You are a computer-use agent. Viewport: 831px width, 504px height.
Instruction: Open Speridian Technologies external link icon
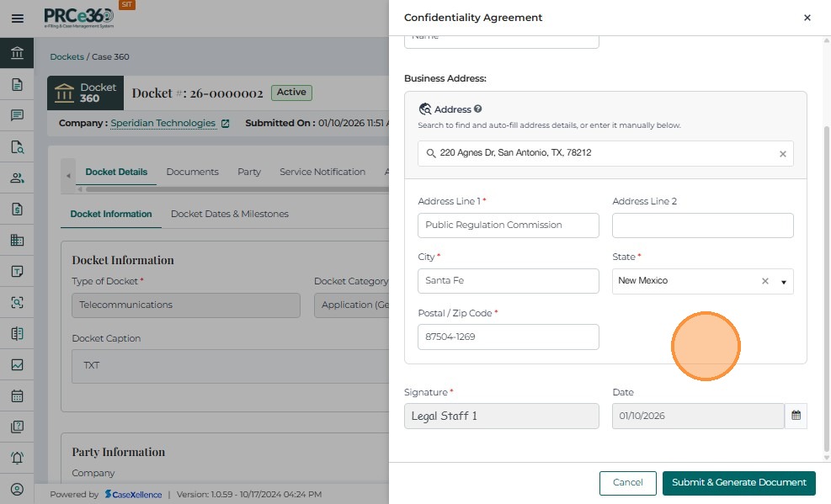225,124
